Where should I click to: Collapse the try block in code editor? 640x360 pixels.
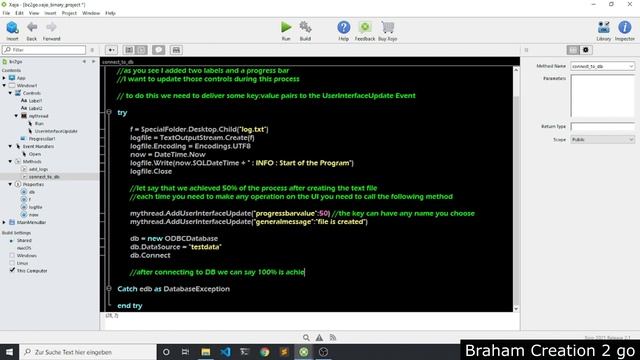[109, 112]
